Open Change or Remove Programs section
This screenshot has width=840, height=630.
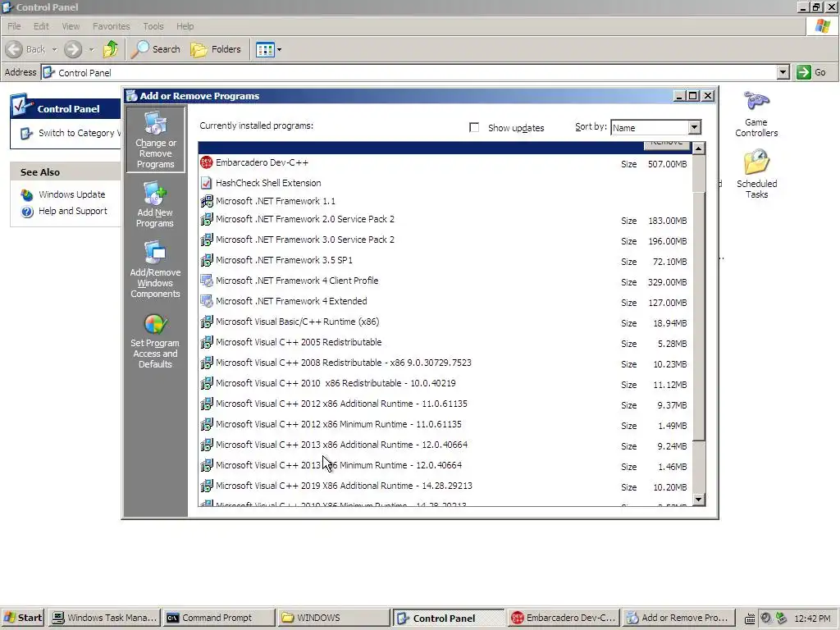(x=155, y=139)
